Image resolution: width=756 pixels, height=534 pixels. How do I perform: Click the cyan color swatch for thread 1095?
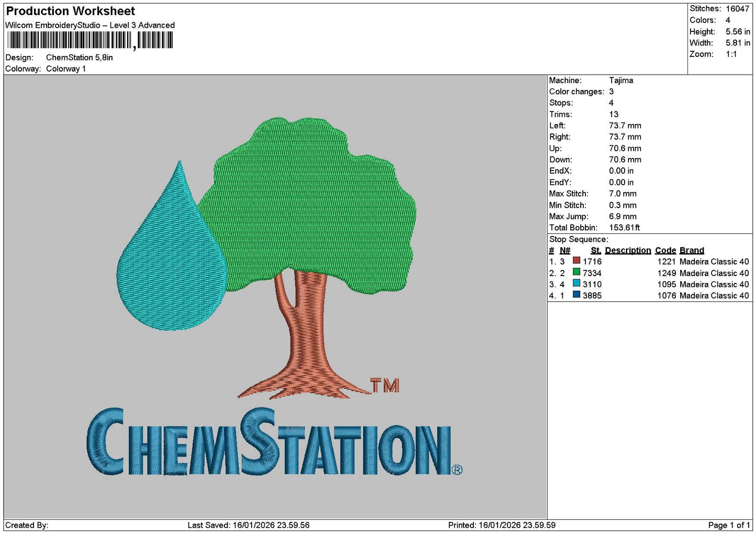coord(576,283)
